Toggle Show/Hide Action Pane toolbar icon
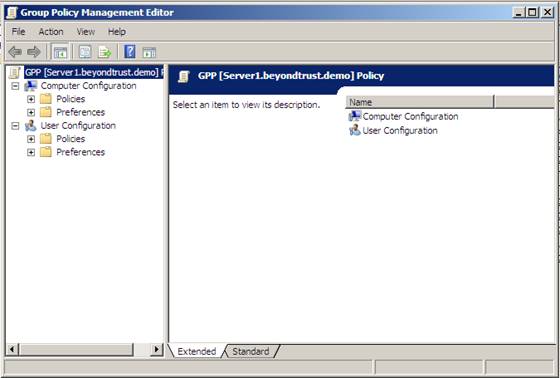 pyautogui.click(x=149, y=53)
